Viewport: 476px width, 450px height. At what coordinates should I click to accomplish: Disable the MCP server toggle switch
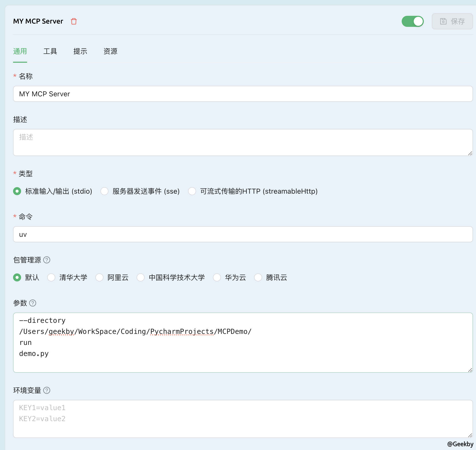point(413,21)
